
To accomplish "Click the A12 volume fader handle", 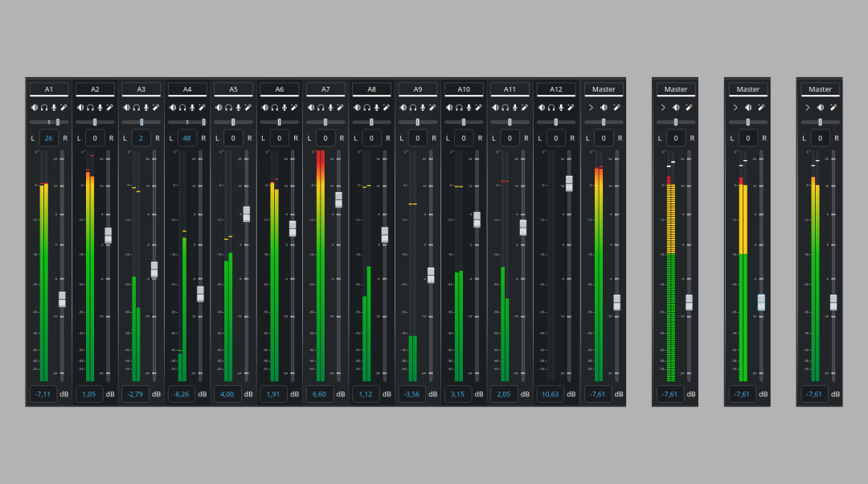I will (569, 183).
